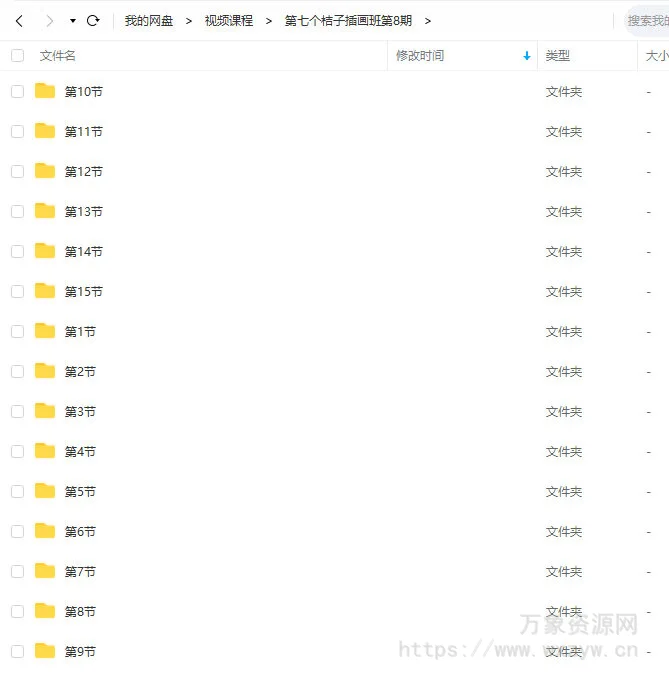
Task: Toggle sort arrow in 修改时间 column
Action: pyautogui.click(x=527, y=56)
